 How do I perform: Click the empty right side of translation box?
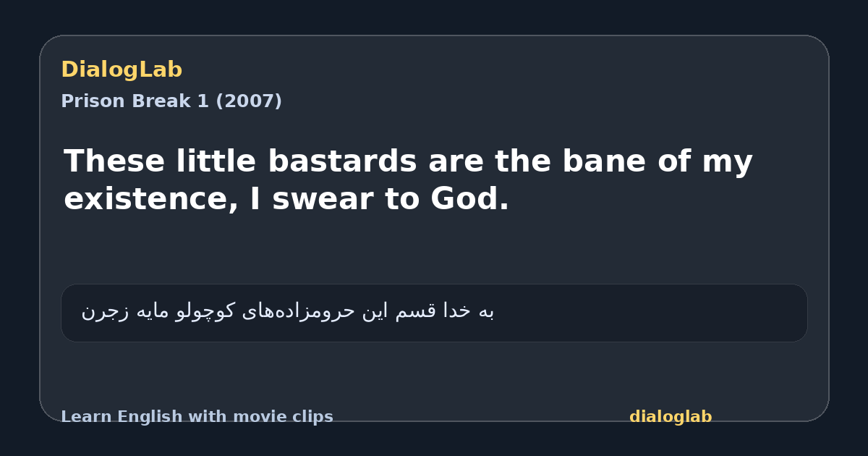point(651,313)
